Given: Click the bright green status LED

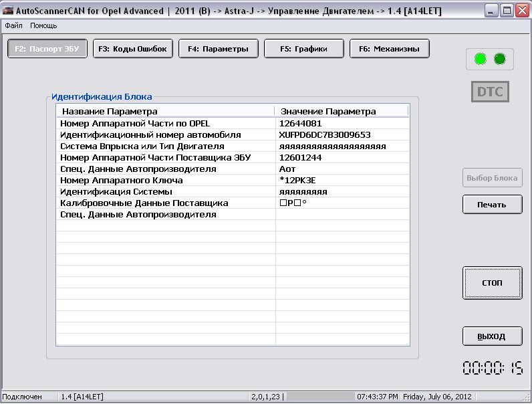Looking at the screenshot, I should 480,60.
